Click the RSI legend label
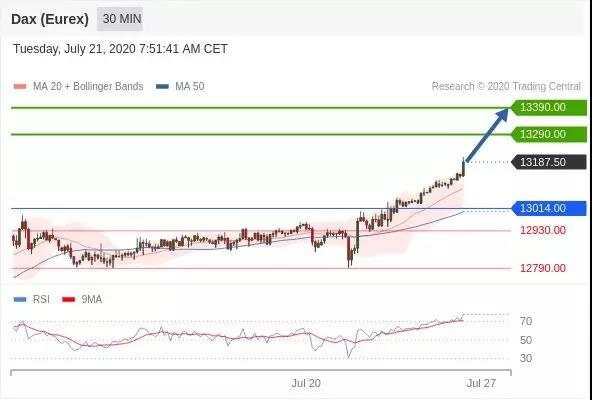This screenshot has width=592, height=400. [41, 300]
